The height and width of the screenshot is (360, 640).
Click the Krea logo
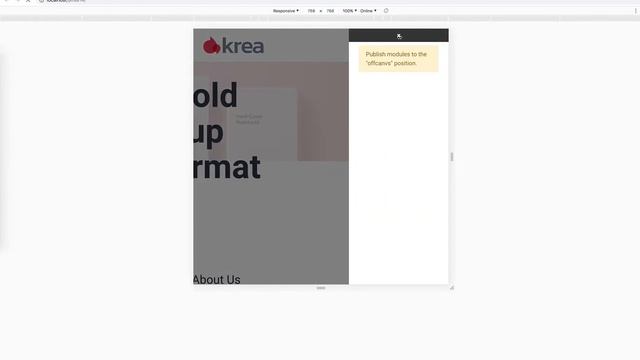click(233, 46)
